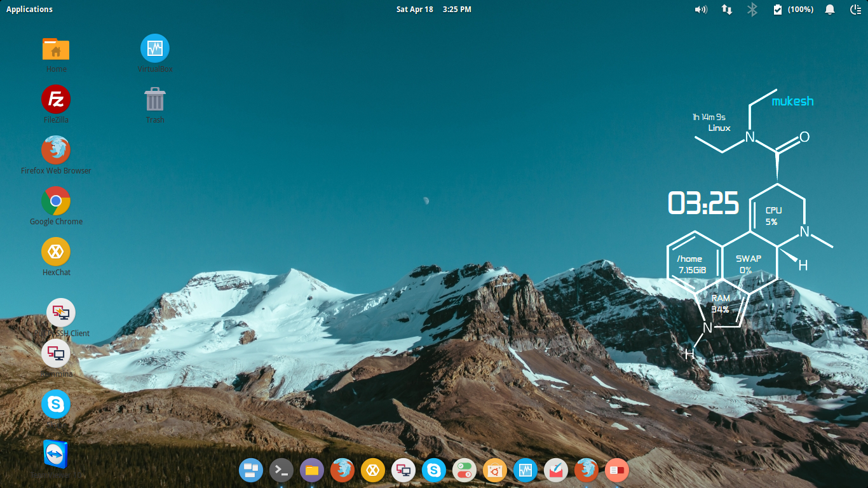The image size is (868, 488).
Task: Click the 'RAM 34%' reading on widget
Action: point(721,304)
